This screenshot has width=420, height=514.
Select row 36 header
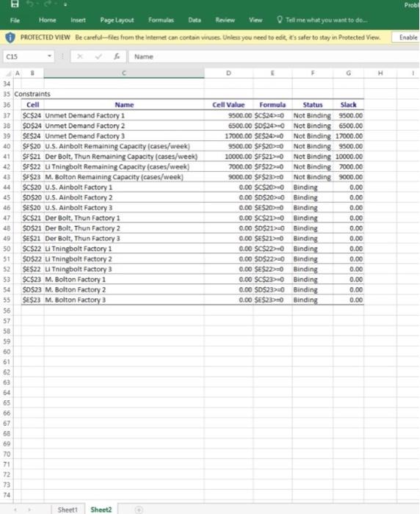click(x=7, y=105)
